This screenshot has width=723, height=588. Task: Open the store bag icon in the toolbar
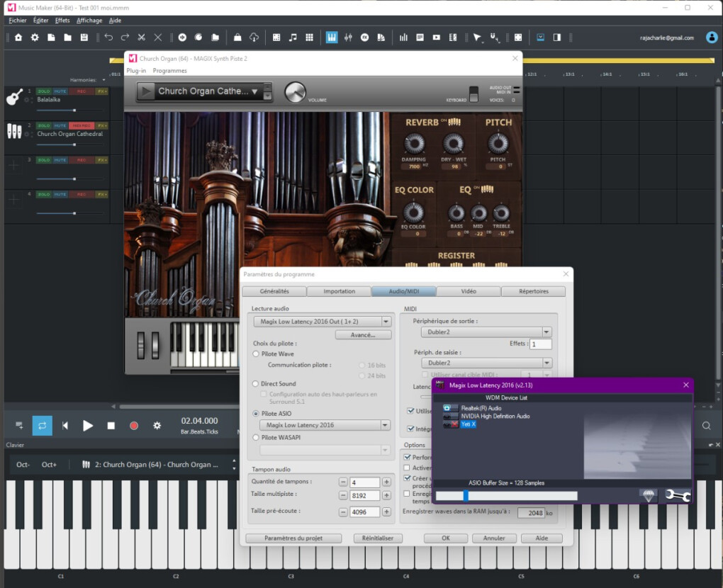click(237, 38)
